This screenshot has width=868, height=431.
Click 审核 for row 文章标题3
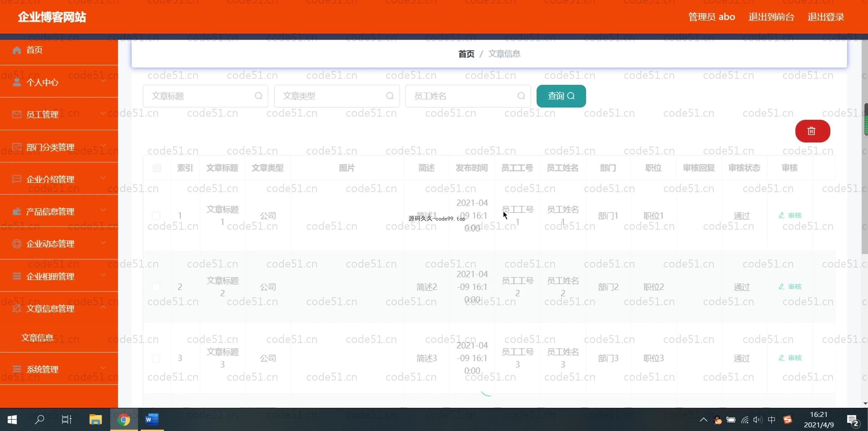pyautogui.click(x=790, y=358)
